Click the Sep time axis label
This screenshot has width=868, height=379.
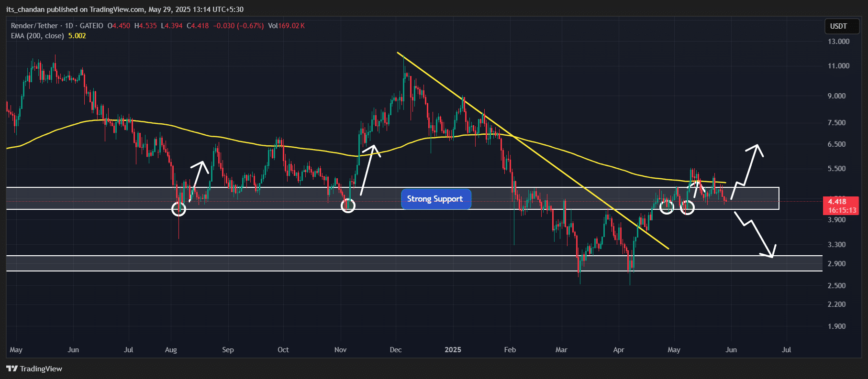[228, 350]
